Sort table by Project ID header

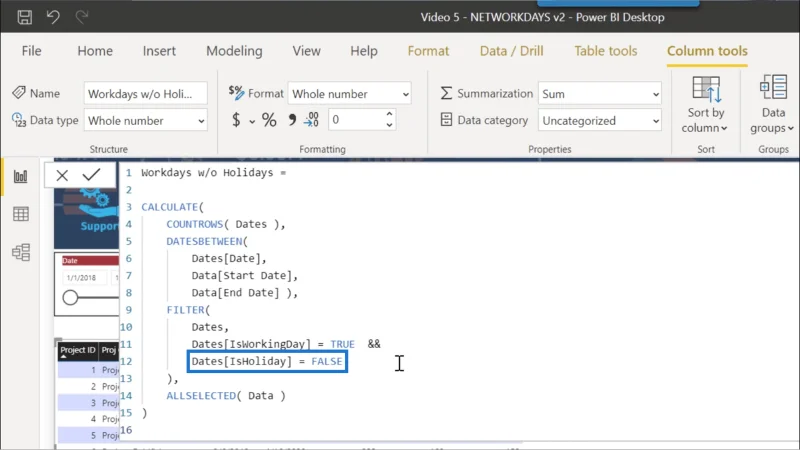coord(78,351)
